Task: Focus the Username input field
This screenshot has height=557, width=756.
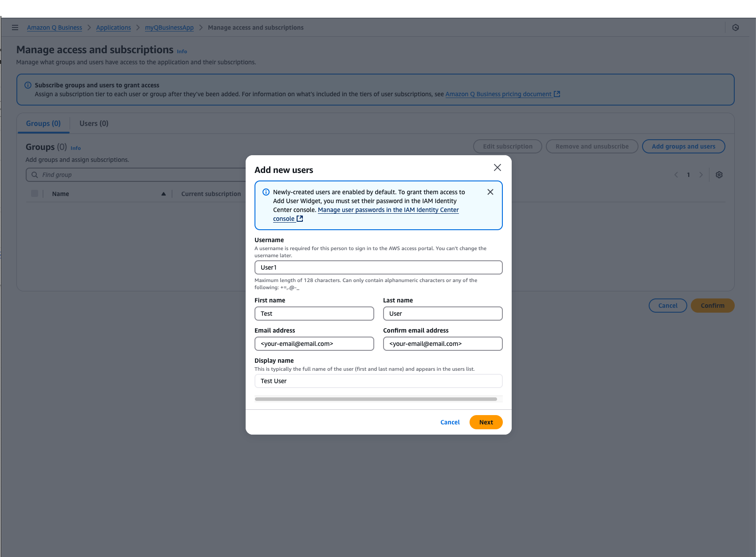Action: [x=378, y=267]
